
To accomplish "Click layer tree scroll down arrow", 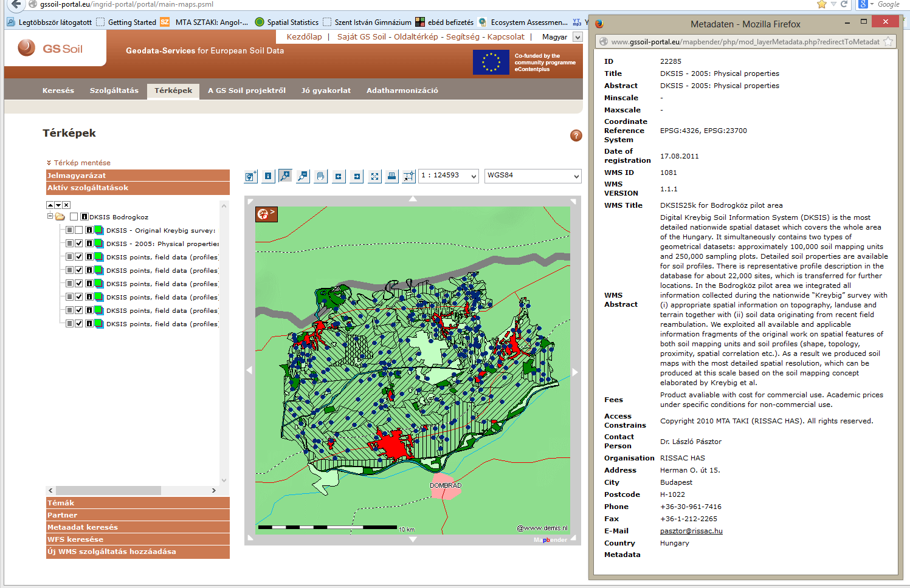I will [x=224, y=480].
